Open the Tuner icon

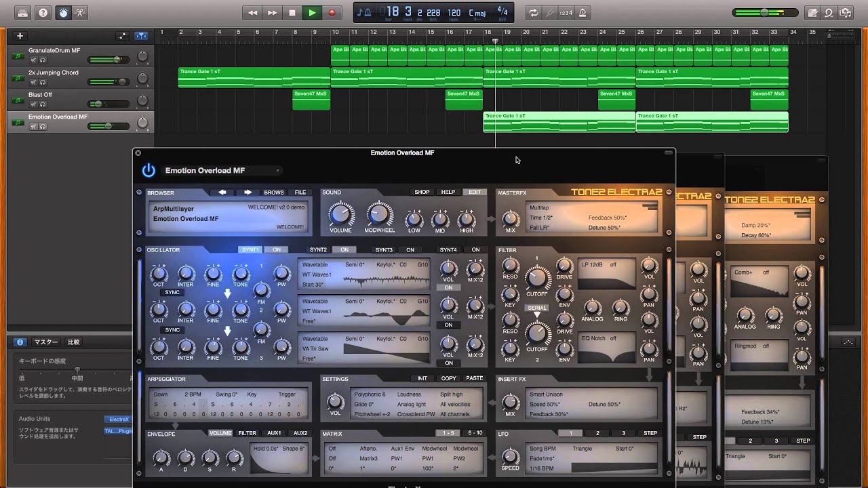tap(551, 12)
